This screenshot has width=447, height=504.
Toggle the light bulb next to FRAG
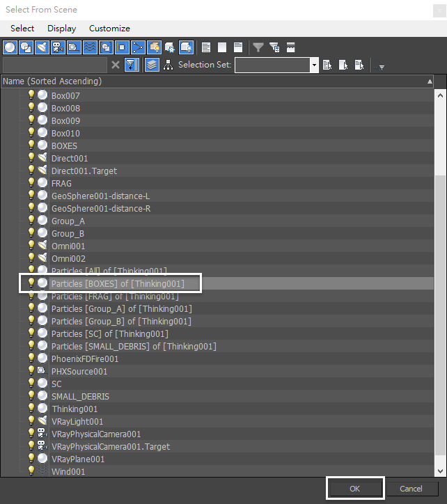(x=31, y=182)
